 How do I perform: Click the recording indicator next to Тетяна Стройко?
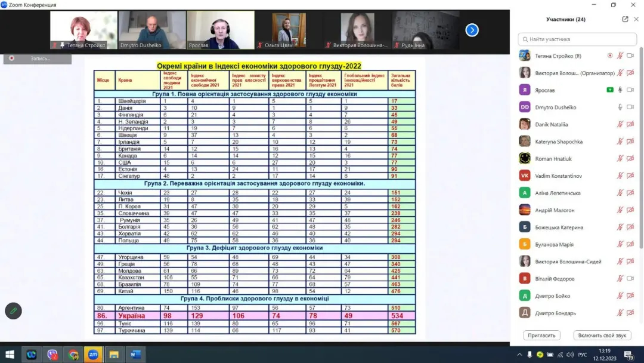[x=610, y=56]
